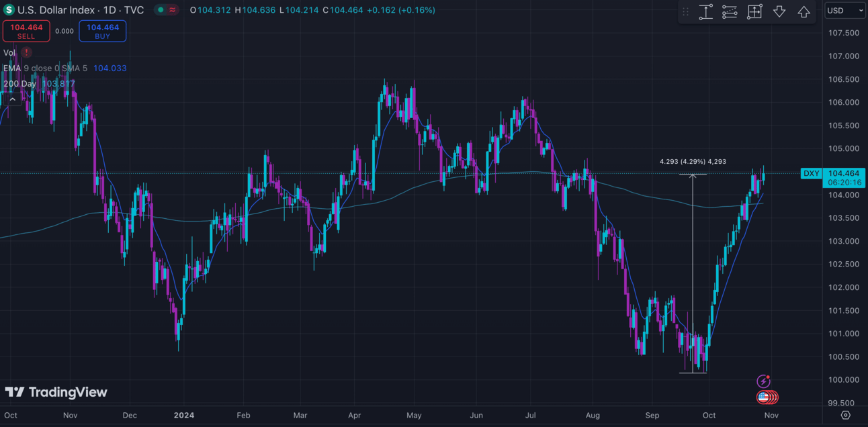
Task: Open chart settings hexagon gear icon
Action: [x=845, y=416]
